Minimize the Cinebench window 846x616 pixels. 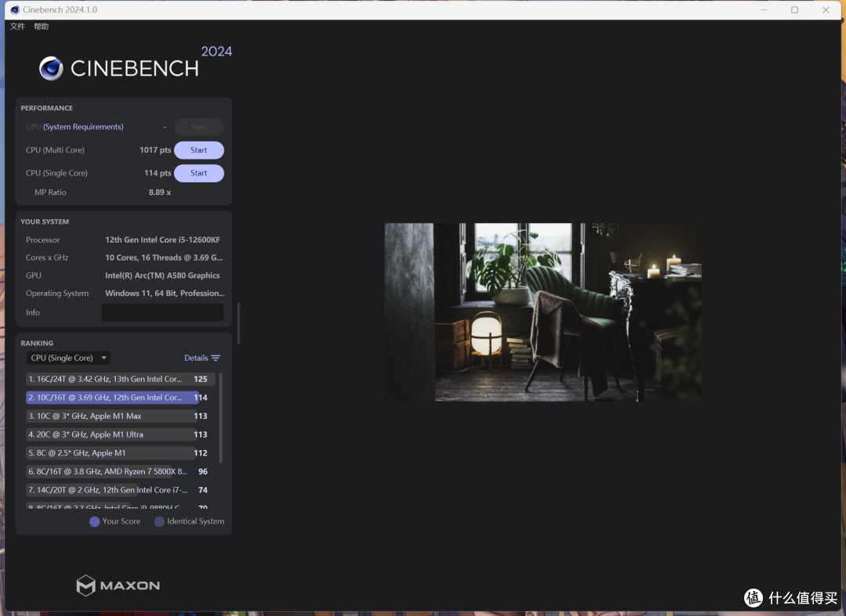764,9
